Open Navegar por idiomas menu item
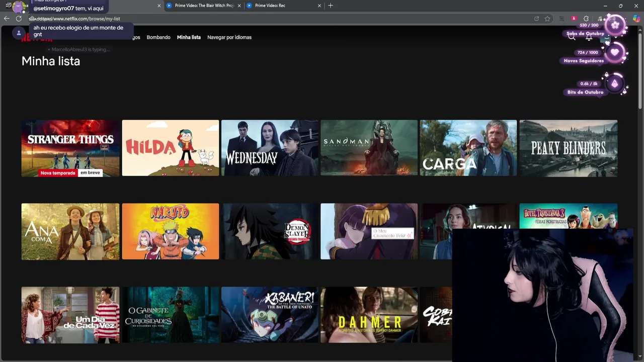Image resolution: width=644 pixels, height=362 pixels. tap(229, 37)
